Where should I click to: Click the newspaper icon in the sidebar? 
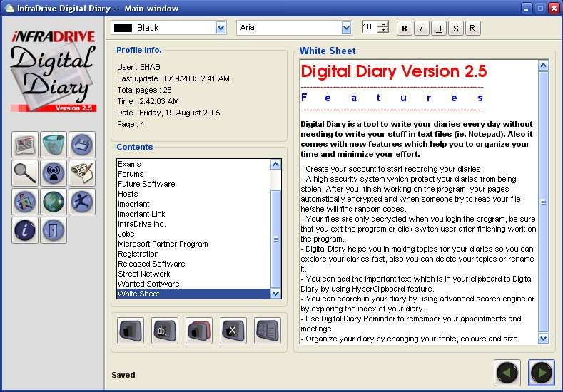(x=25, y=145)
